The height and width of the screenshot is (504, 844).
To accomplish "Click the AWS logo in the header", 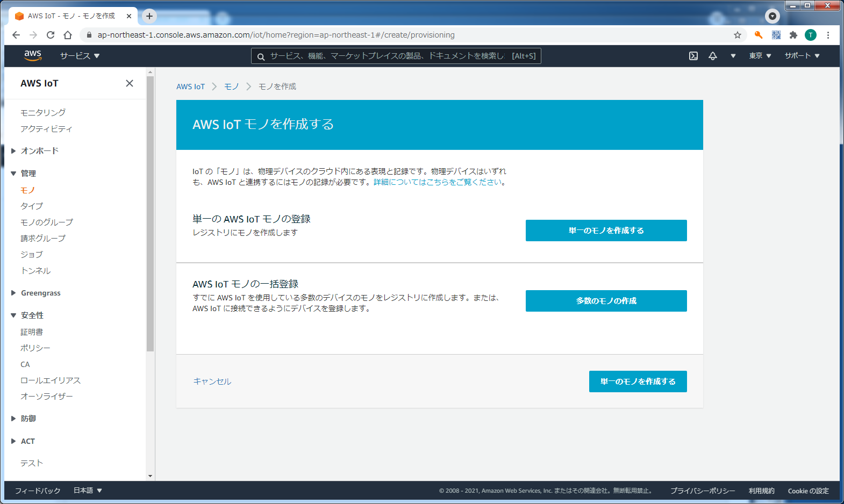I will tap(33, 55).
